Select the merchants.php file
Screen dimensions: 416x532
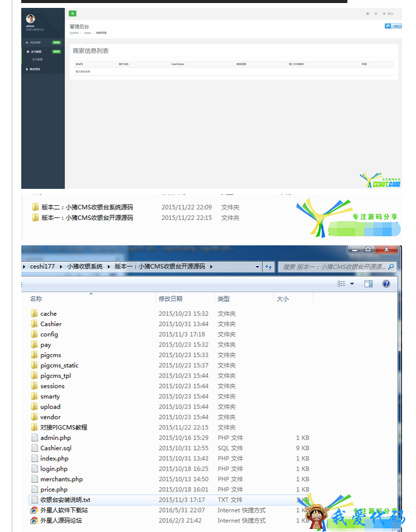[57, 479]
